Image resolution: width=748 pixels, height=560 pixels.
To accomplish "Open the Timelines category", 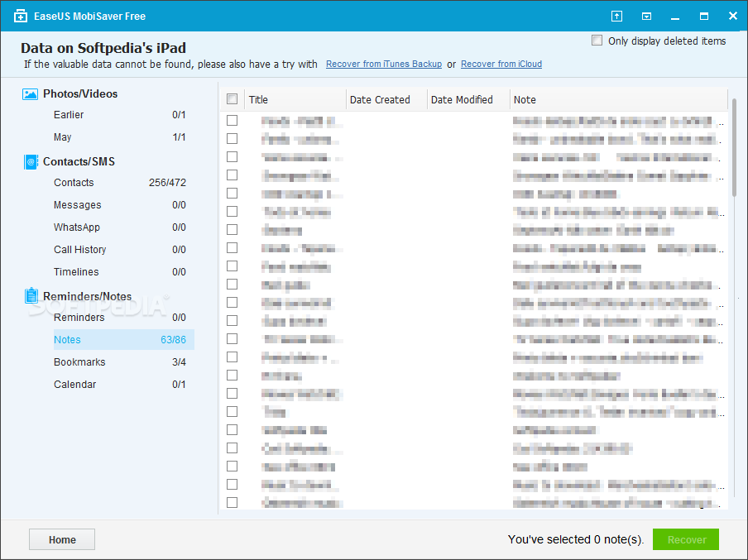I will pos(76,272).
